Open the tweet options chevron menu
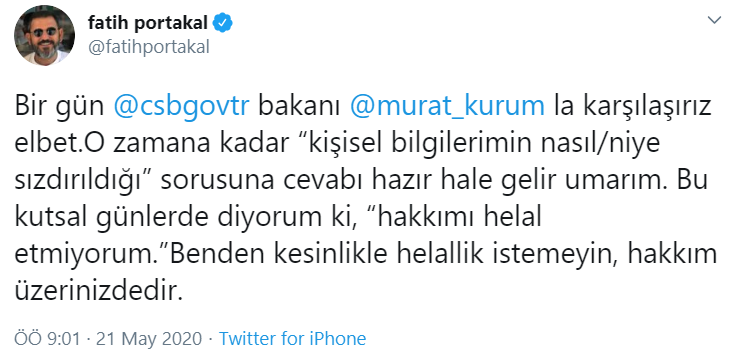Screen dimensions: 738x360 (714, 20)
